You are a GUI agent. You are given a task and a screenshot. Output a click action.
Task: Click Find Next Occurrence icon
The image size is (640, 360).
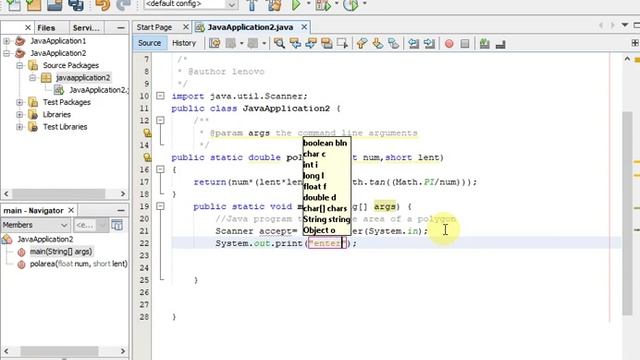point(311,43)
